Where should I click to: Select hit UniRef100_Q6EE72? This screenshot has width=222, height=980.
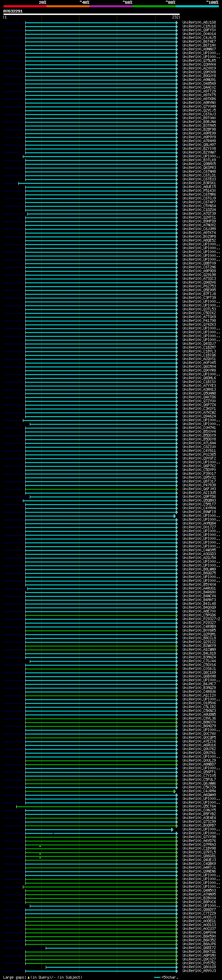(x=199, y=948)
